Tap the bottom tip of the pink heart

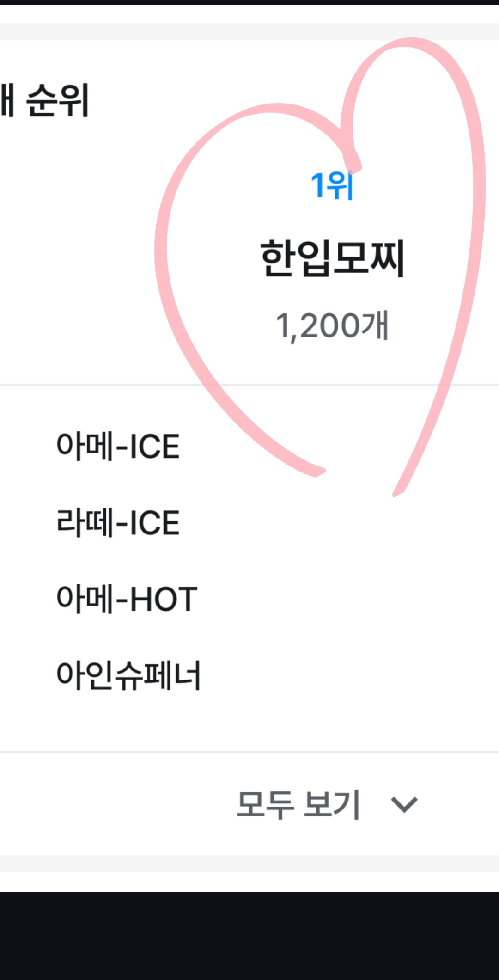[397, 493]
